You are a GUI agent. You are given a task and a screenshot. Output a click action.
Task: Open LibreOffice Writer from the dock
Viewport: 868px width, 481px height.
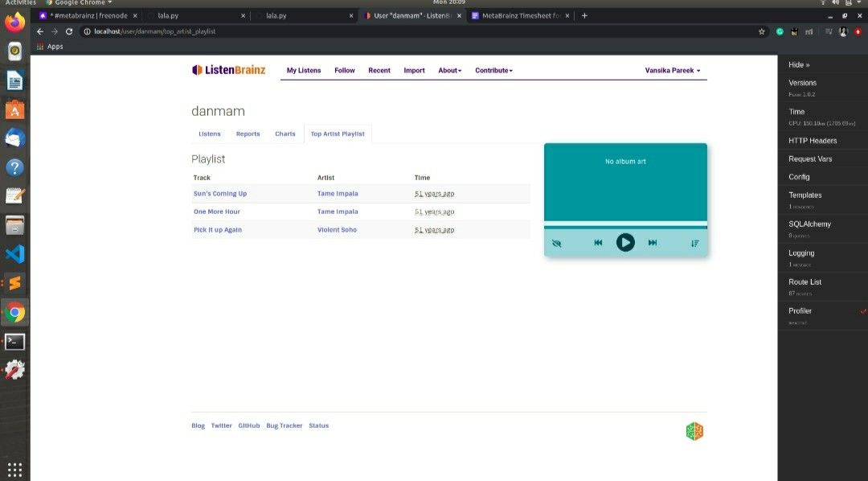click(15, 81)
